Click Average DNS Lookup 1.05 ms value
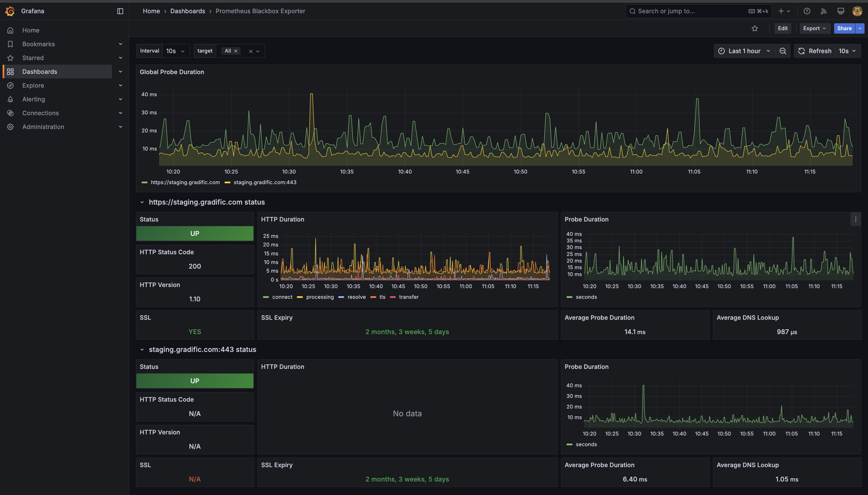The image size is (868, 495). [787, 479]
